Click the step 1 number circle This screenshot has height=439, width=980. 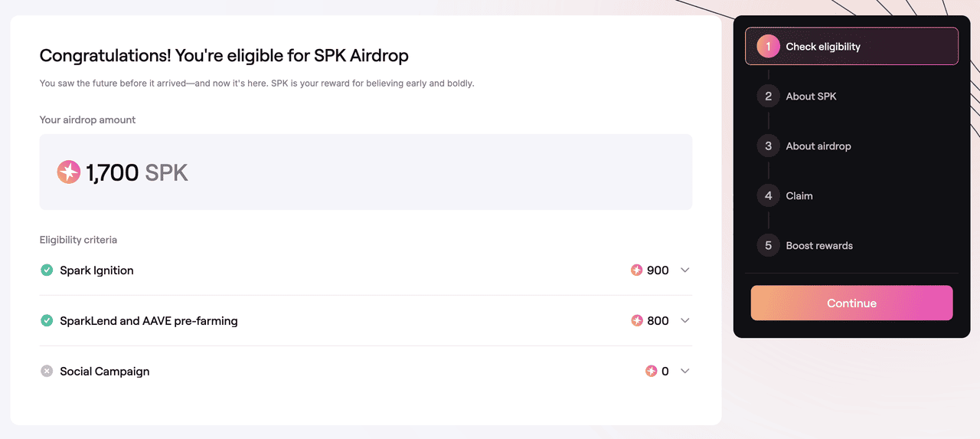pyautogui.click(x=768, y=47)
